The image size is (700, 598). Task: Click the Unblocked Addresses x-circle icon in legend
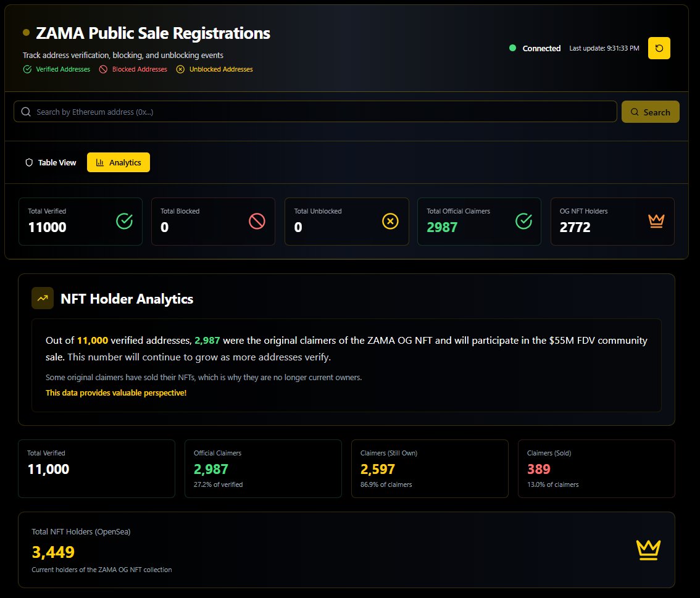(180, 69)
